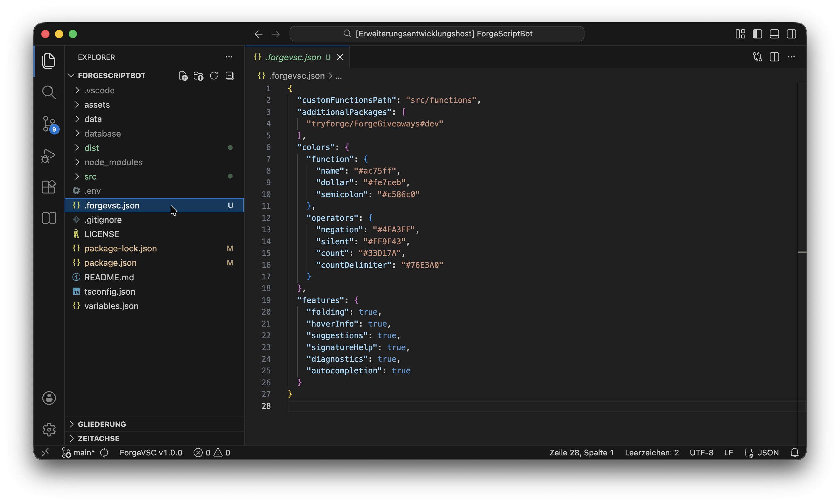This screenshot has width=840, height=504.
Task: Click the New File icon in explorer
Action: (183, 76)
